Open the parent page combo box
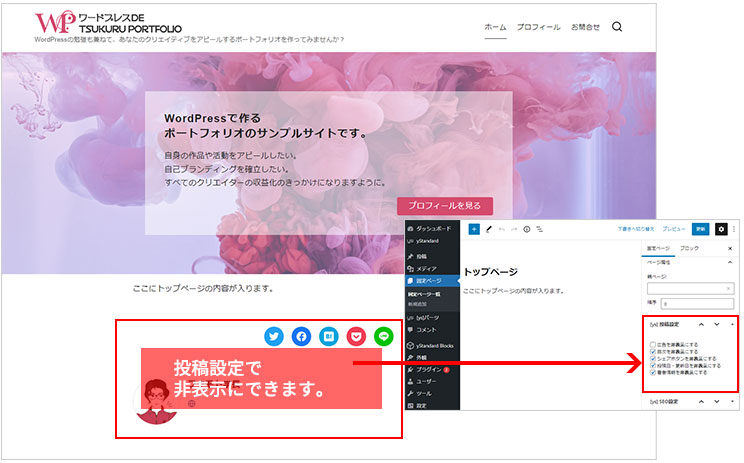This screenshot has height=463, width=744. (x=690, y=288)
